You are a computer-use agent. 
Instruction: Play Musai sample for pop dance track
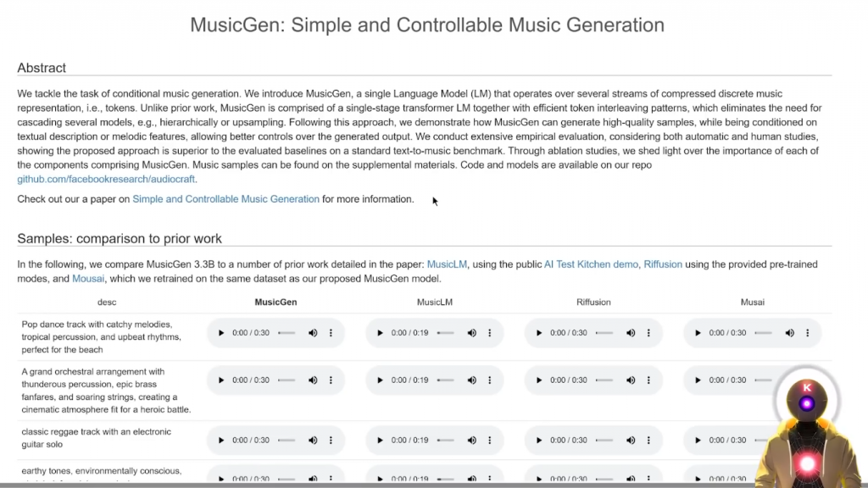tap(698, 333)
